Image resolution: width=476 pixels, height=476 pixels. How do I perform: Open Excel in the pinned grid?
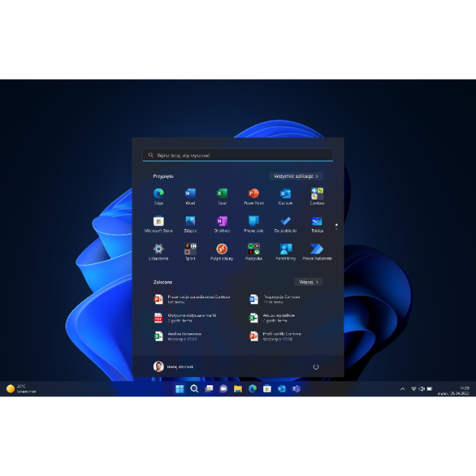222,194
